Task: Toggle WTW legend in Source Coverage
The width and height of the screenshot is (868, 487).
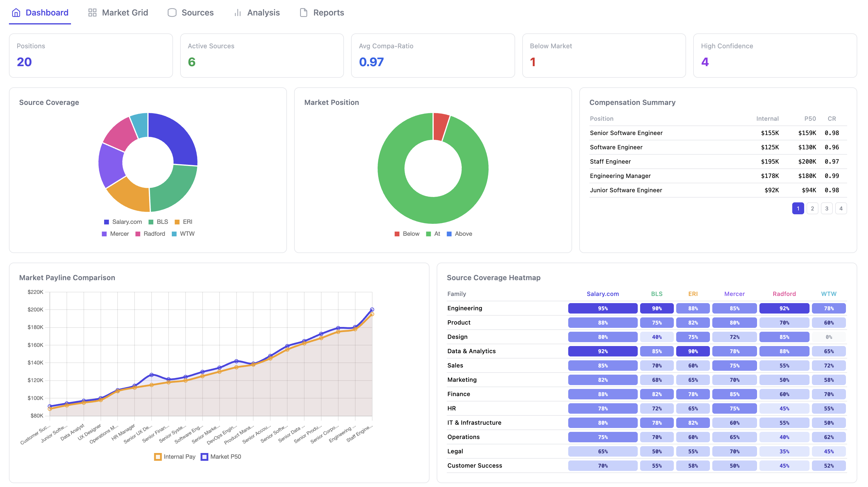Action: 183,234
